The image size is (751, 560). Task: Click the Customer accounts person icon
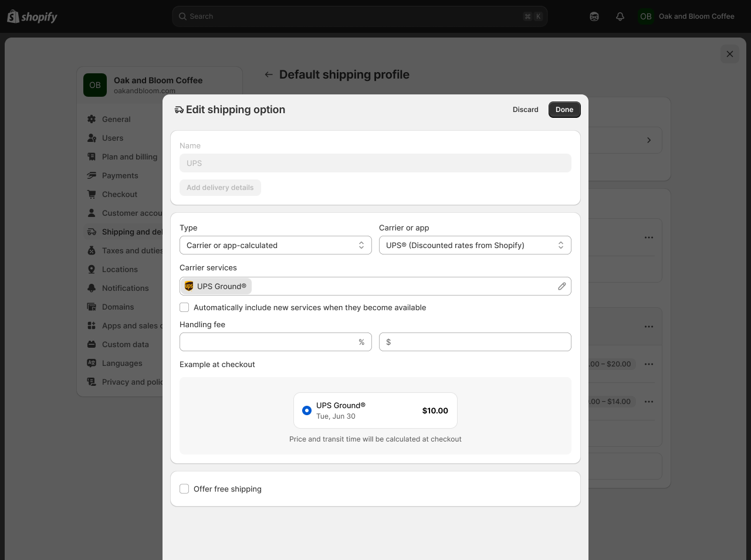tap(92, 213)
